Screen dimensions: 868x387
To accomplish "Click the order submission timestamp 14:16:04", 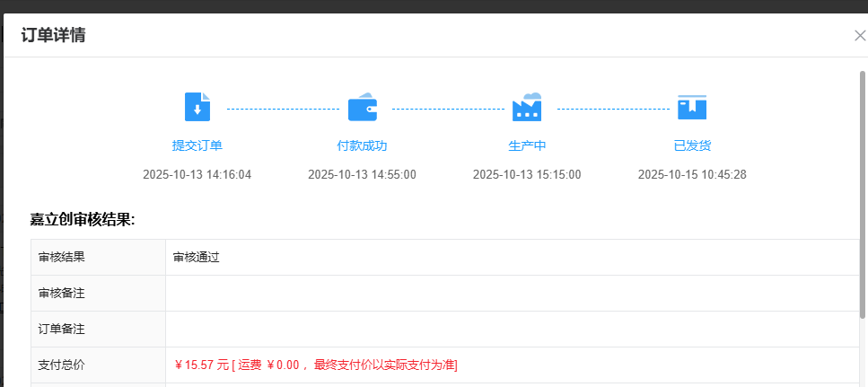I will click(x=197, y=174).
